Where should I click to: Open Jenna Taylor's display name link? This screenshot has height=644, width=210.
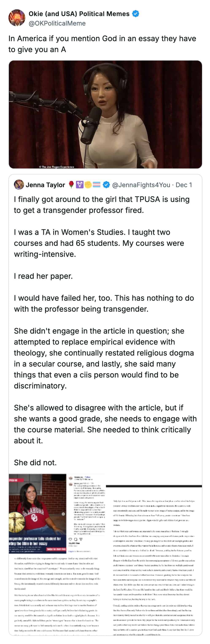click(x=46, y=185)
